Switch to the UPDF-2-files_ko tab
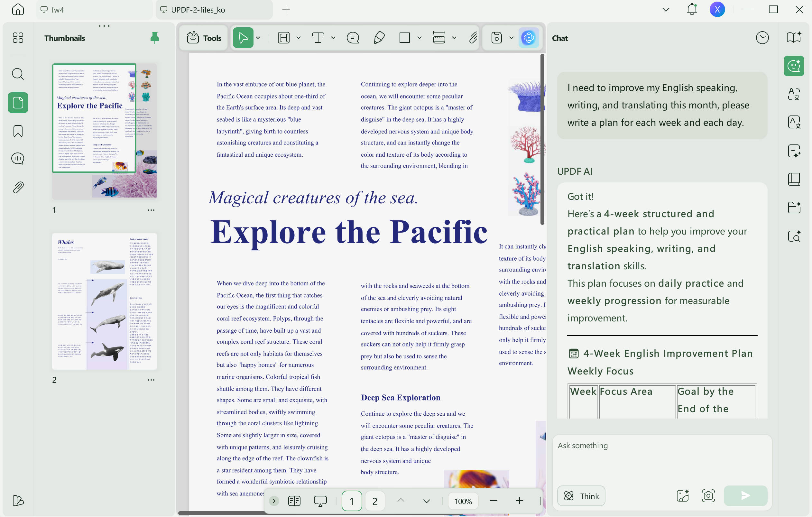 (214, 10)
